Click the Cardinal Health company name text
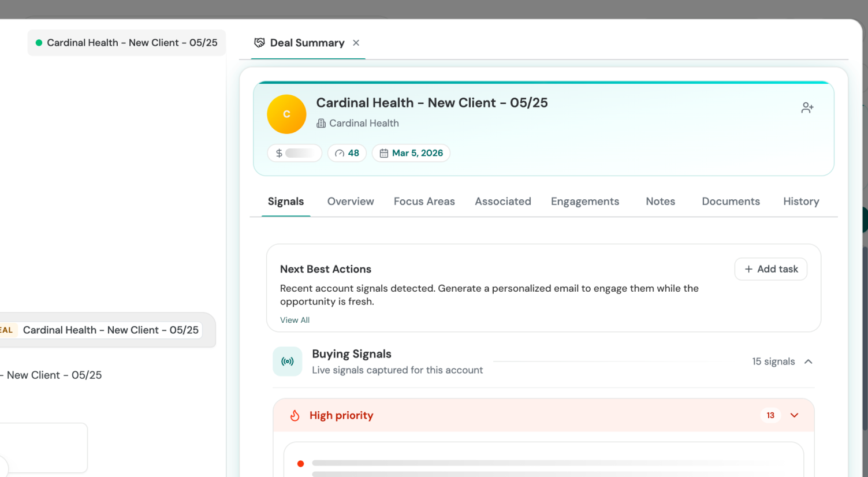Viewport: 868px width, 477px height. (x=364, y=123)
